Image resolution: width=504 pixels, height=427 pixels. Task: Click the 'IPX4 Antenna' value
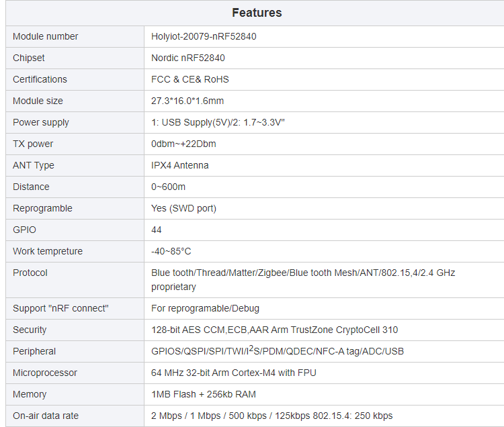click(179, 165)
